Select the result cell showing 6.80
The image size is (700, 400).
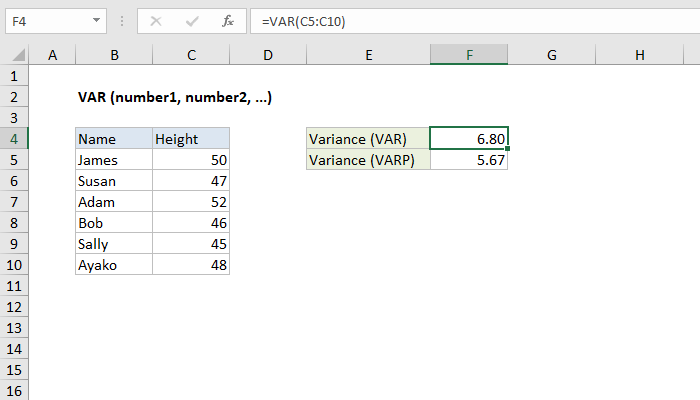pos(469,138)
